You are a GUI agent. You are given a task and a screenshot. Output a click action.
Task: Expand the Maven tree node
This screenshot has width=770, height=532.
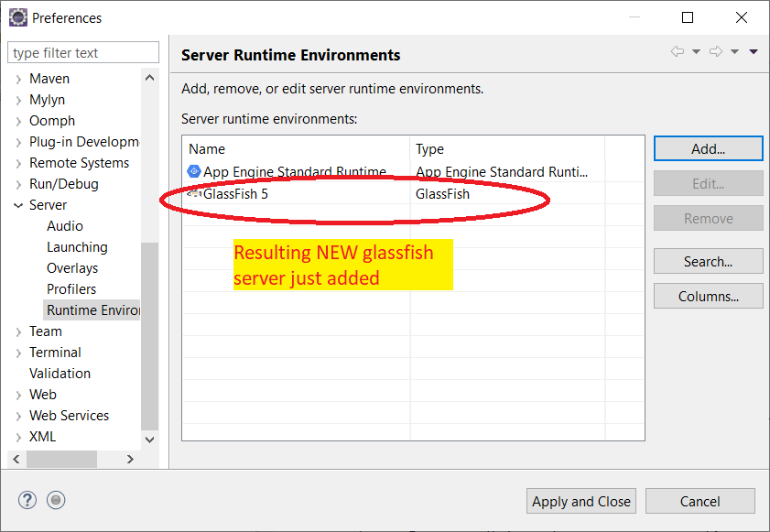pos(18,79)
